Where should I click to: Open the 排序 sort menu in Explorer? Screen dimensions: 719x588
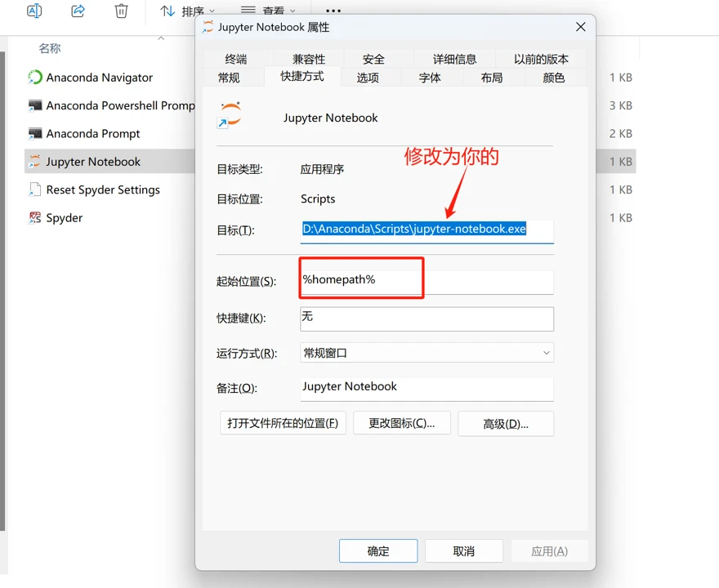click(187, 11)
